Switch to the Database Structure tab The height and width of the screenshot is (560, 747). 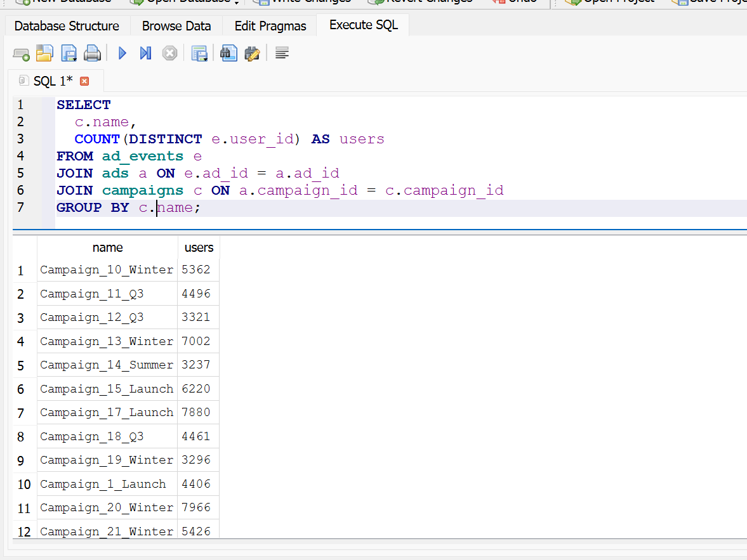pos(67,26)
